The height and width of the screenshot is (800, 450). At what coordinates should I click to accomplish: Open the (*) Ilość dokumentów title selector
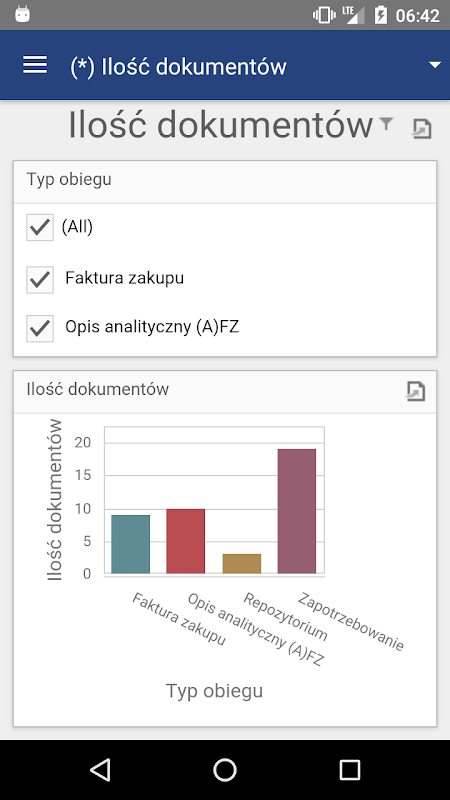coord(178,66)
